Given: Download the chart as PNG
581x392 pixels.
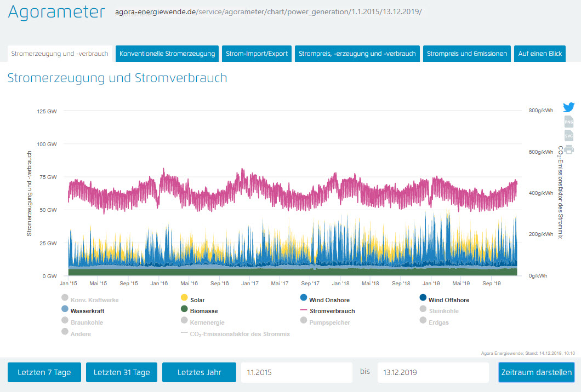Looking at the screenshot, I should tap(568, 122).
